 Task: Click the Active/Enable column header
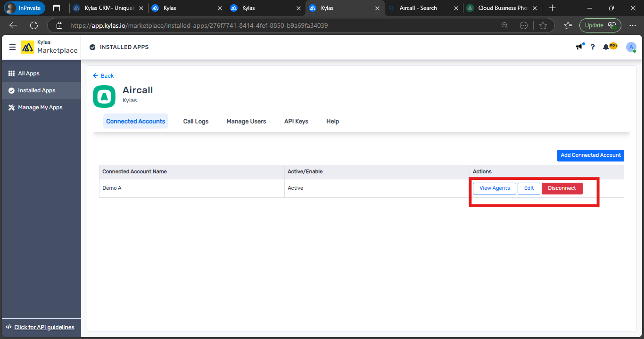coord(377,172)
